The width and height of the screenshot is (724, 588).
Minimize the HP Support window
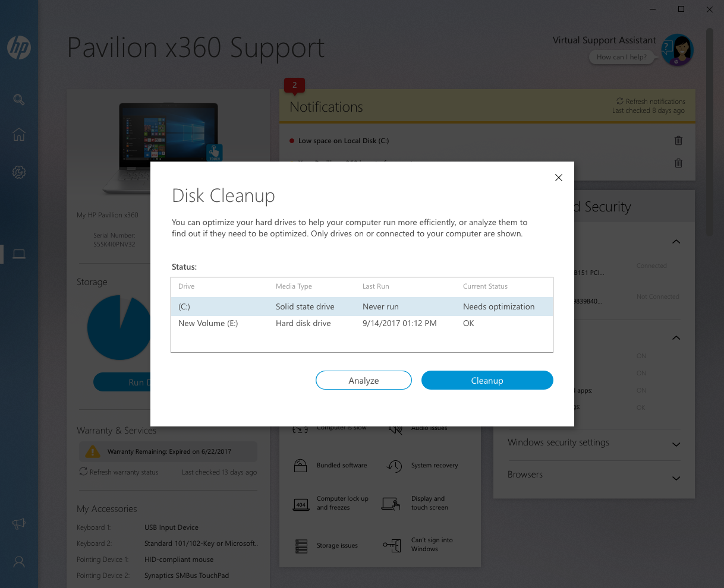[653, 9]
